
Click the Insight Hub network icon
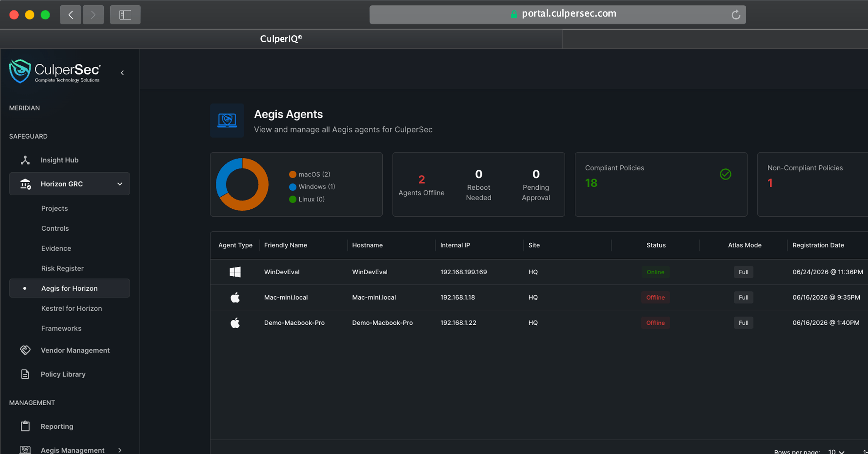25,160
